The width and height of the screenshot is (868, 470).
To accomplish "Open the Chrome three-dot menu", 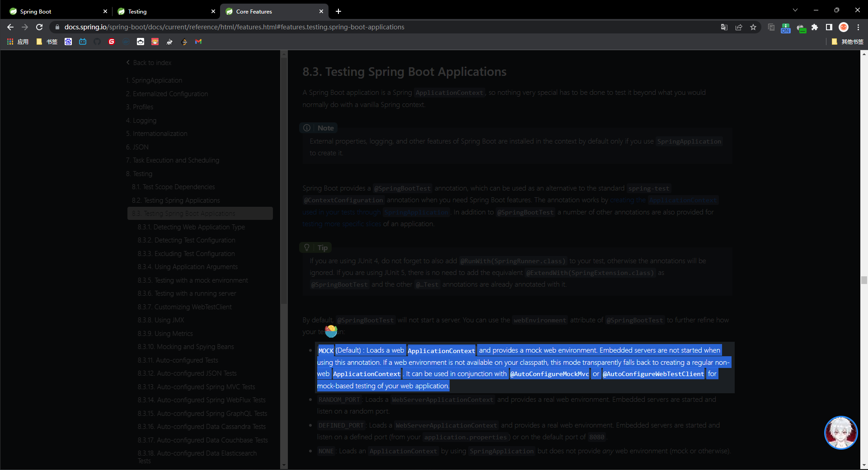I will pyautogui.click(x=858, y=27).
